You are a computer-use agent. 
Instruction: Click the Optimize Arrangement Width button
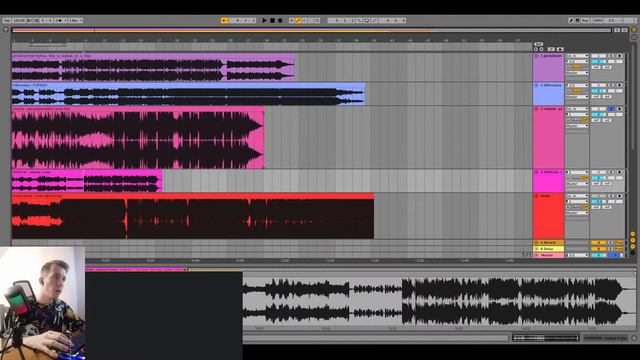click(x=624, y=30)
